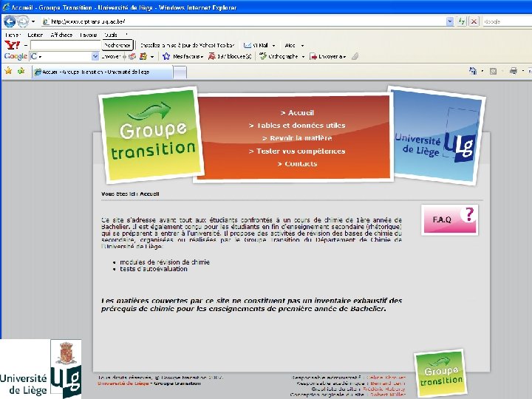The image size is (532, 399).
Task: Expand the dropdown after the puzzle icon
Action: pyautogui.click(x=152, y=57)
